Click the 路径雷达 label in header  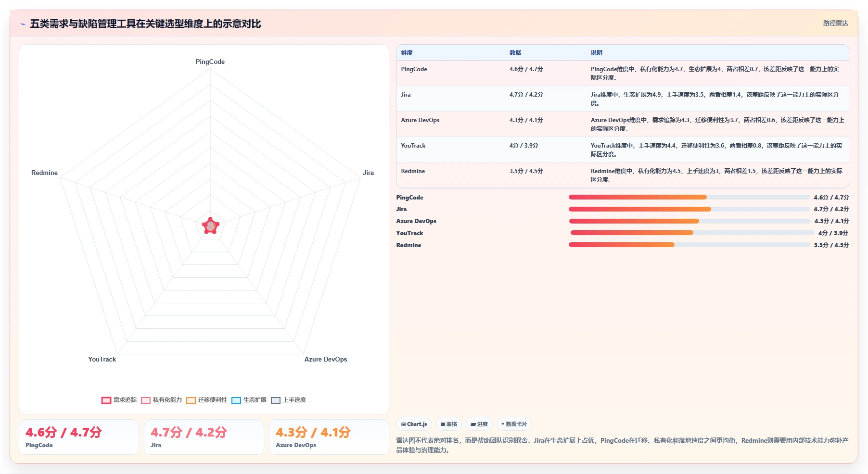click(x=835, y=23)
